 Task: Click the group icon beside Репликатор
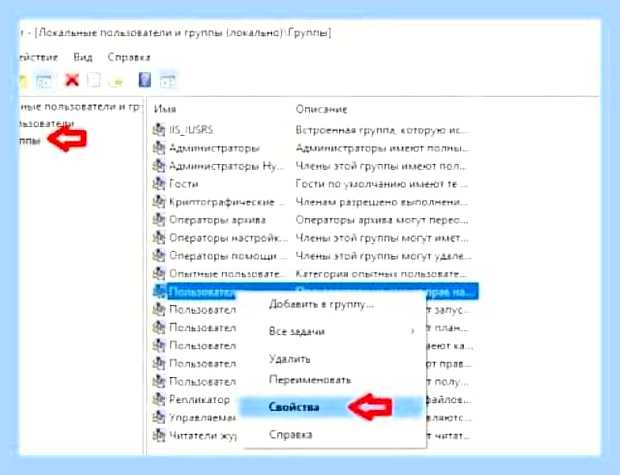[x=159, y=399]
